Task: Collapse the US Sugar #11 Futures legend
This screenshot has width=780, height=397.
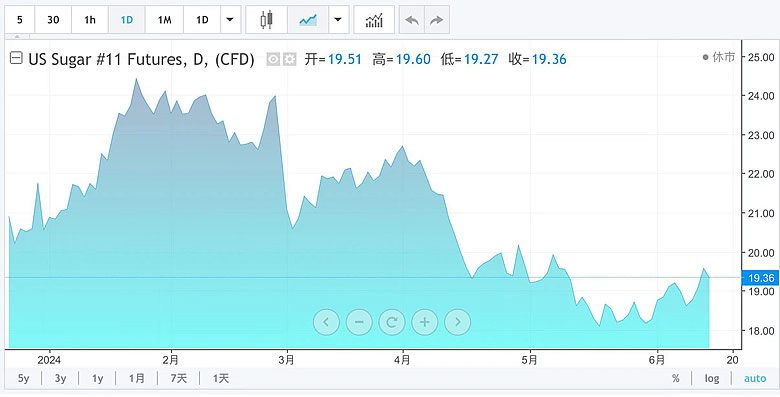Action: tap(16, 59)
